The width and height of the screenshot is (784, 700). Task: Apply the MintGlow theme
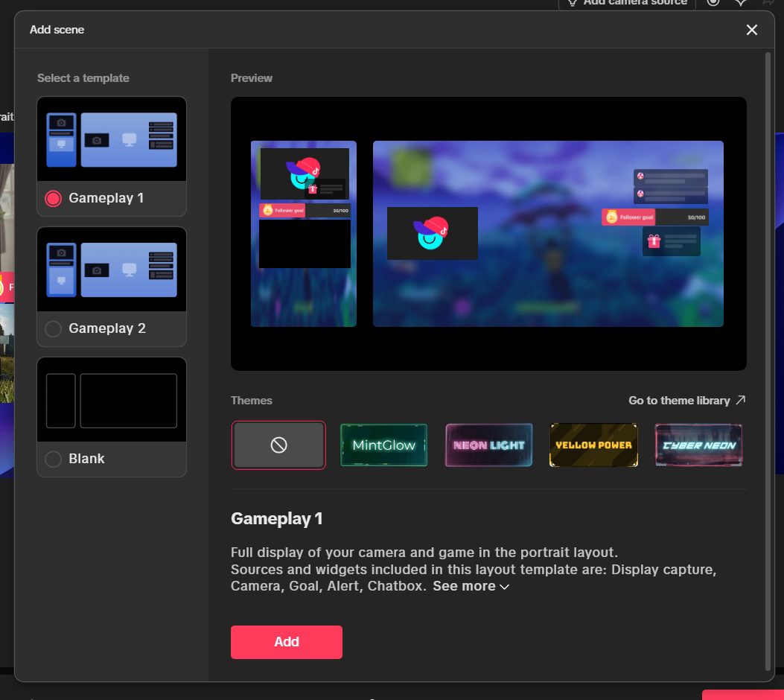click(x=383, y=445)
